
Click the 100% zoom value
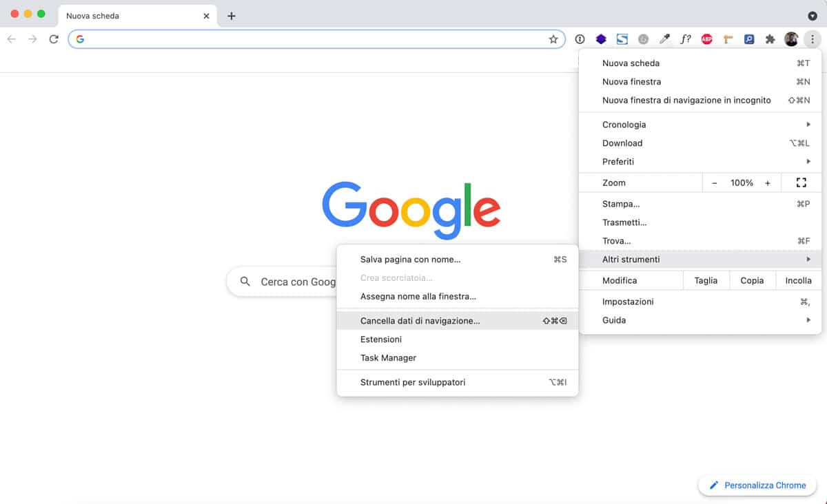pos(742,183)
